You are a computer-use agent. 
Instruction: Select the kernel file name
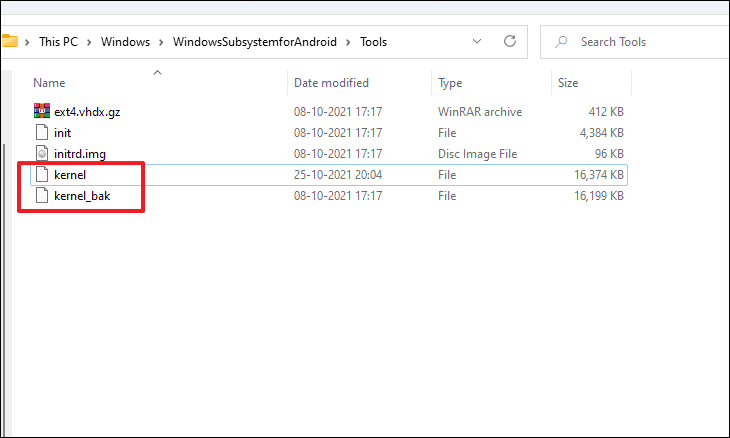pyautogui.click(x=70, y=175)
